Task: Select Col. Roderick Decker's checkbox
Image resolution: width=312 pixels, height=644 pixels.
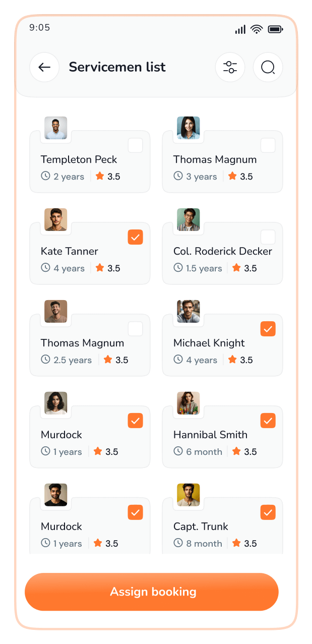Action: (x=268, y=237)
